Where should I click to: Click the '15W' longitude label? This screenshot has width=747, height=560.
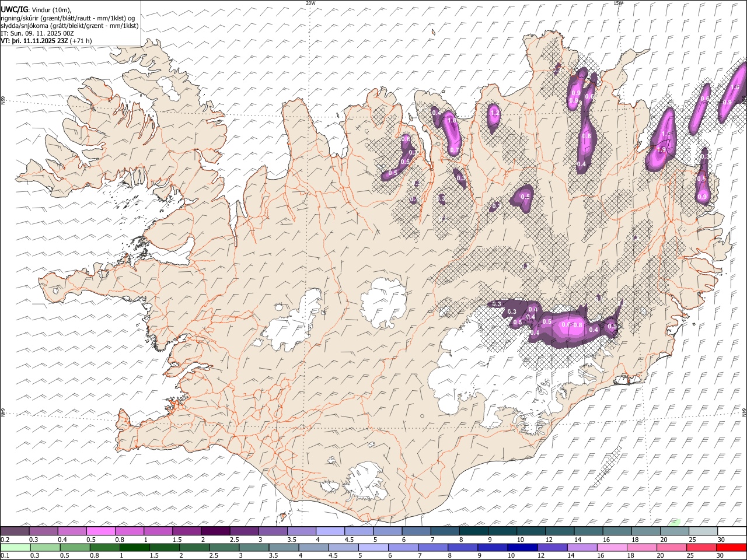pyautogui.click(x=618, y=3)
